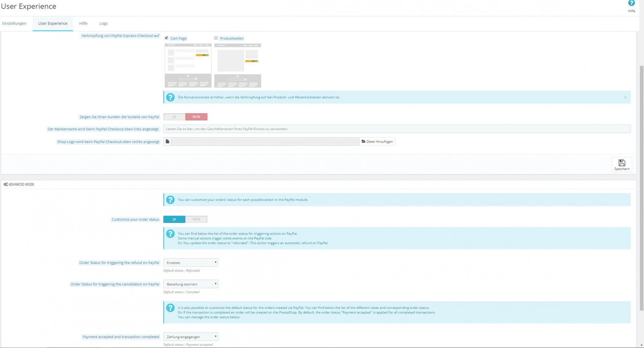644x348 pixels.
Task: Open the Logs tab
Action: 103,23
